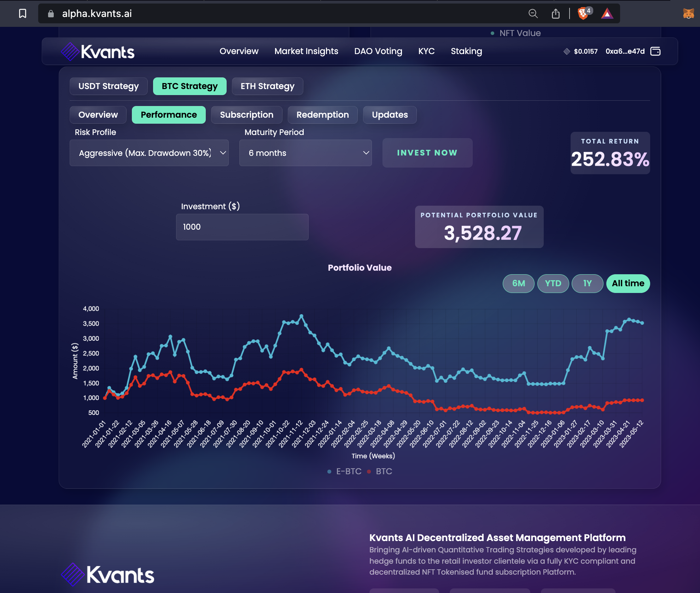Click the Kvants logo in the header
Screen dimensions: 700x593
(98, 52)
